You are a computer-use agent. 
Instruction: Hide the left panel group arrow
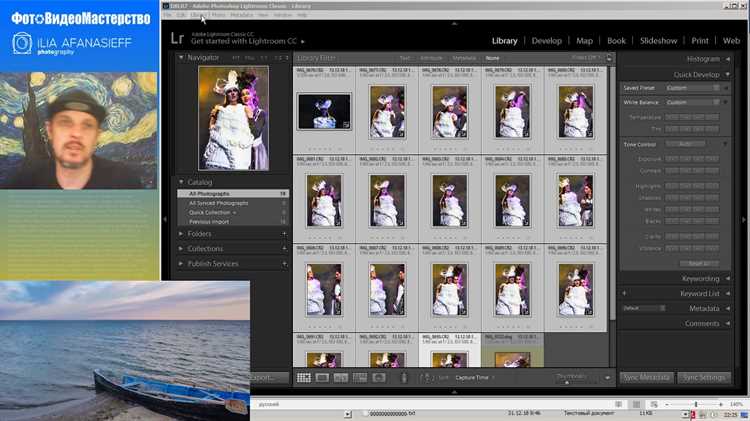(165, 220)
